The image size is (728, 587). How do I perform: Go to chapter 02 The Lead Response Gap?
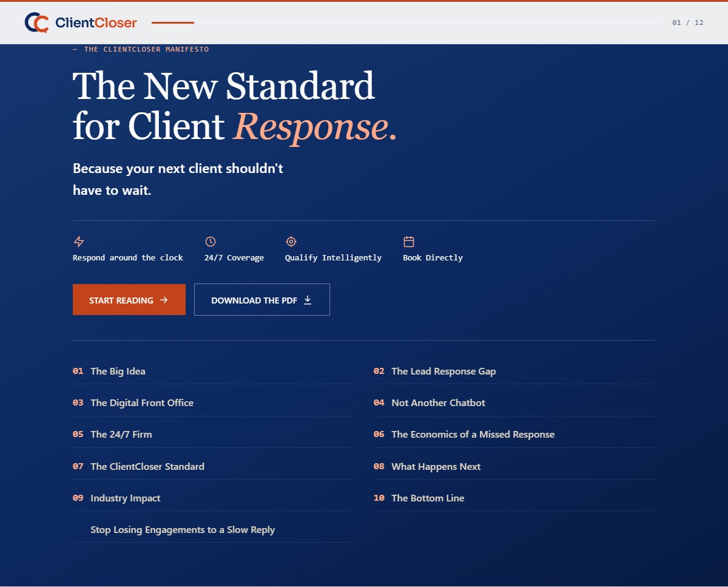pyautogui.click(x=514, y=371)
